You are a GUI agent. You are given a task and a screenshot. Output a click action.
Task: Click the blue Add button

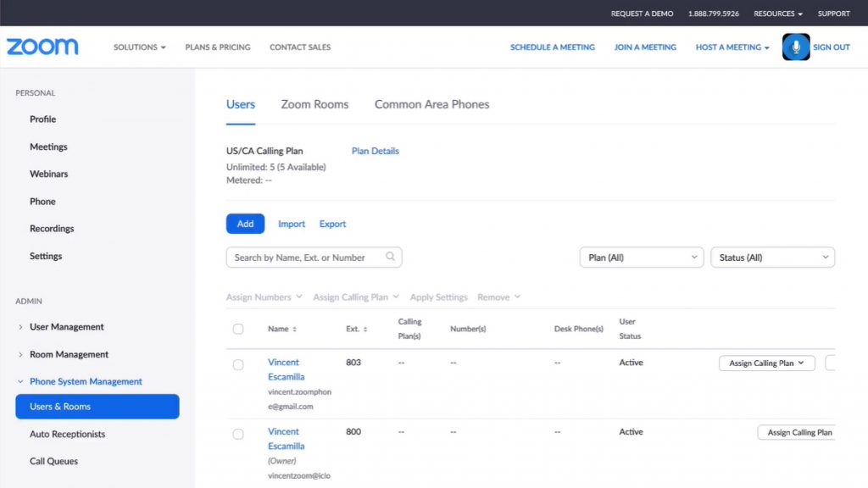click(245, 224)
